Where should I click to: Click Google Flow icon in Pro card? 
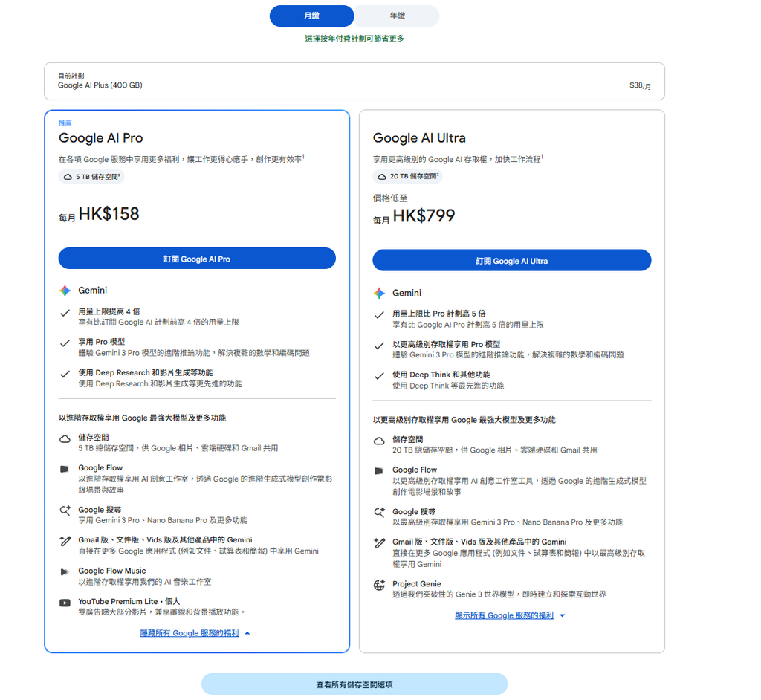tap(64, 469)
